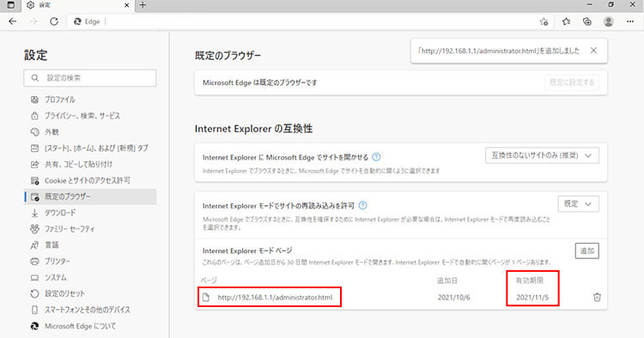Expand the 既定 reload dropdown
644x338 pixels.
[x=578, y=204]
